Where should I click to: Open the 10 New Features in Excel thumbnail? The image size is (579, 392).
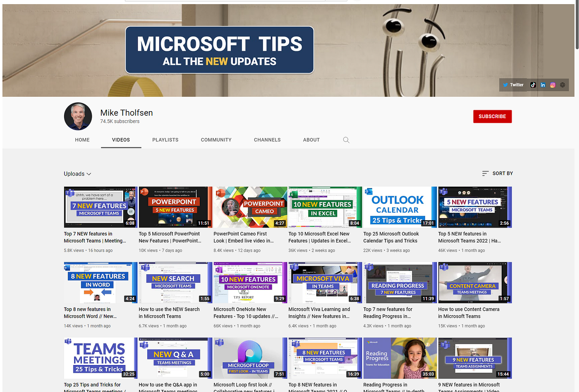(325, 207)
